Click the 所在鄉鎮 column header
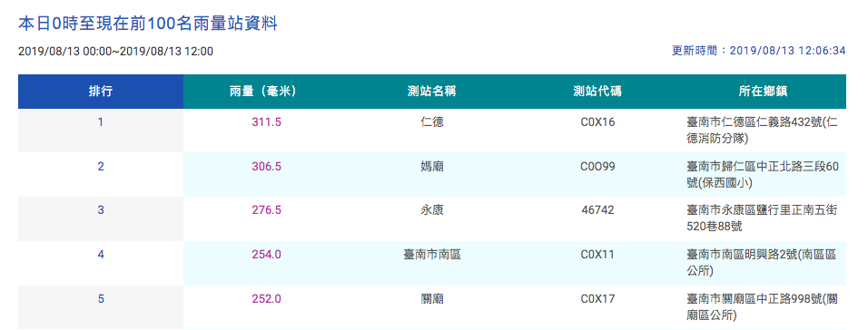Image resolution: width=868 pixels, height=330 pixels. [763, 92]
